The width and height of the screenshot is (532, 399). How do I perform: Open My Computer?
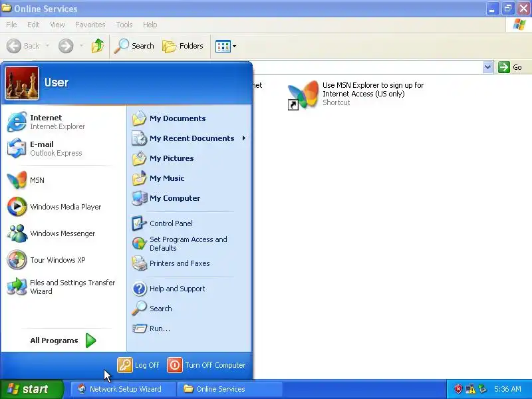click(x=190, y=198)
